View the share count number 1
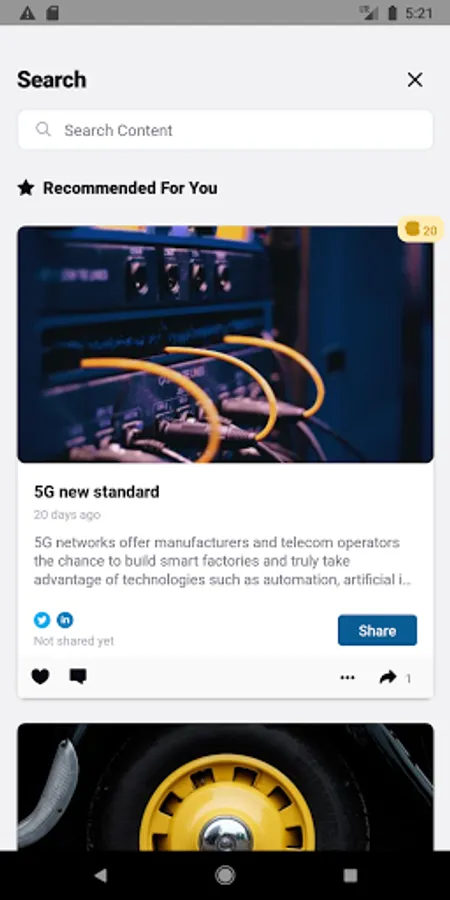450x900 pixels. 409,678
